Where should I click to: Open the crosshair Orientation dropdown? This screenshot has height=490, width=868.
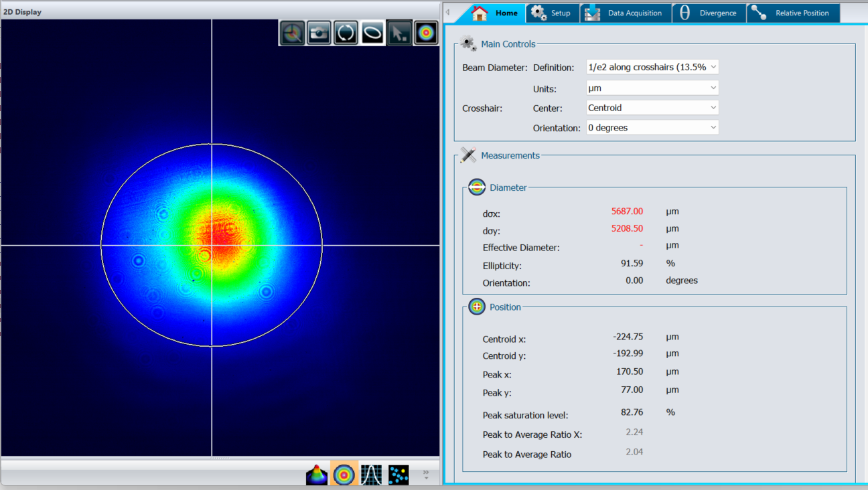[652, 128]
